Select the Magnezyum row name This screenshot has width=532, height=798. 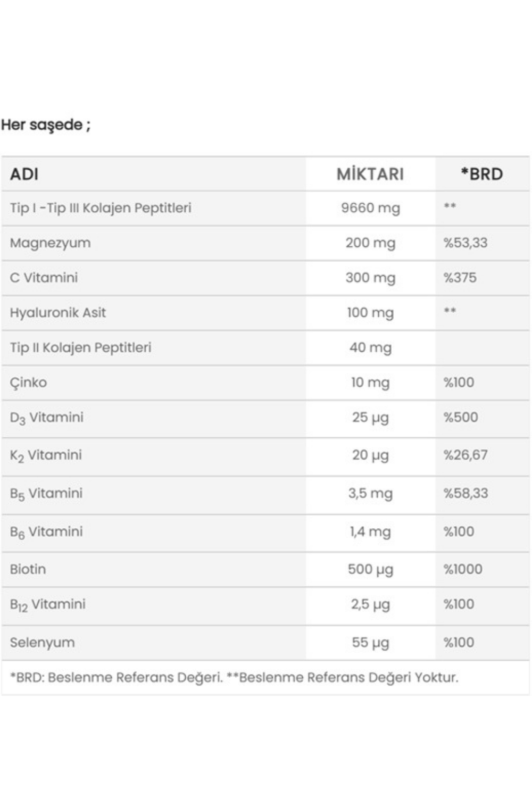pos(51,243)
